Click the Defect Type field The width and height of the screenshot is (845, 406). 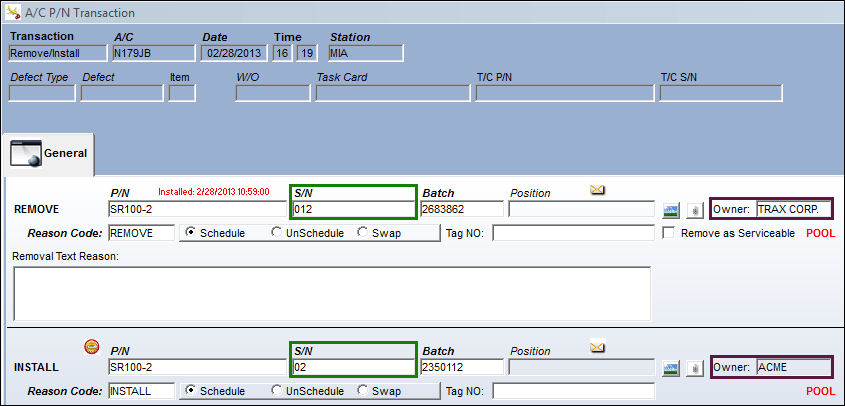coord(42,93)
